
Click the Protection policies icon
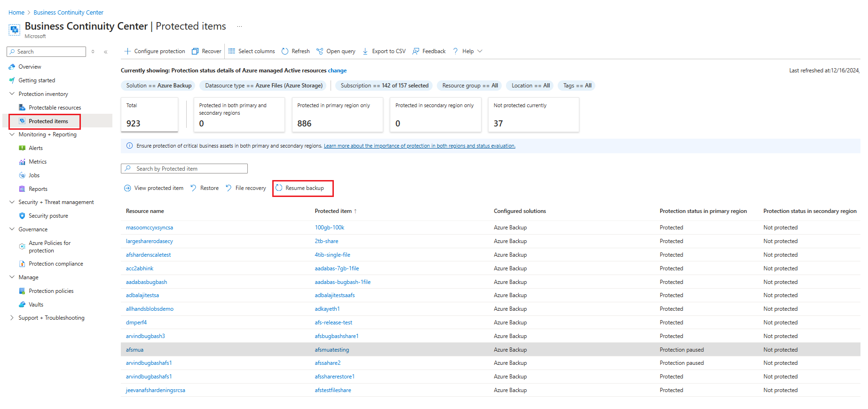click(x=22, y=291)
